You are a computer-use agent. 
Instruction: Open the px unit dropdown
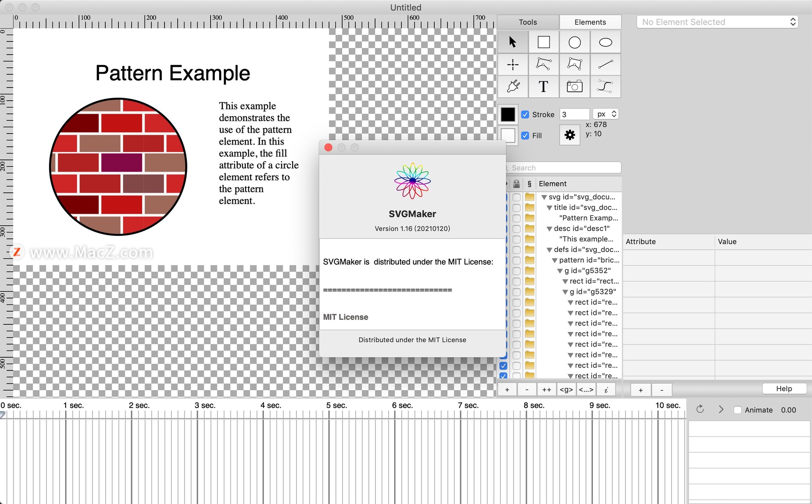pyautogui.click(x=606, y=114)
